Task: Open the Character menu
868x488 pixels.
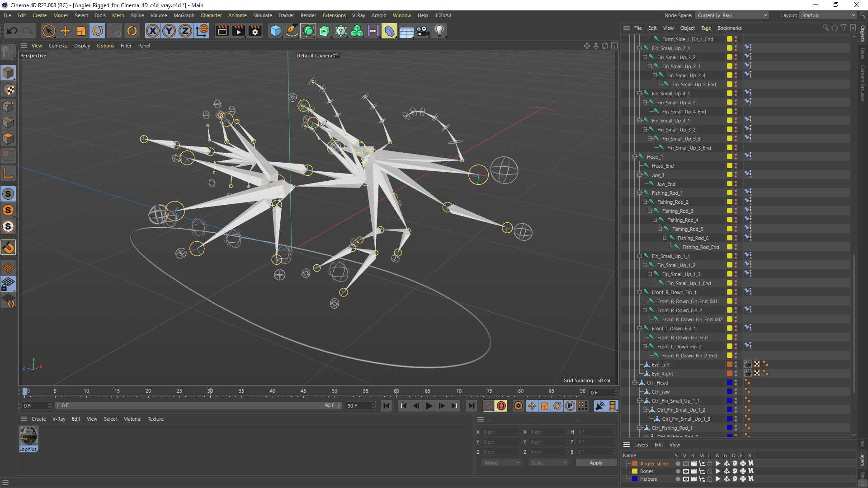Action: [211, 15]
